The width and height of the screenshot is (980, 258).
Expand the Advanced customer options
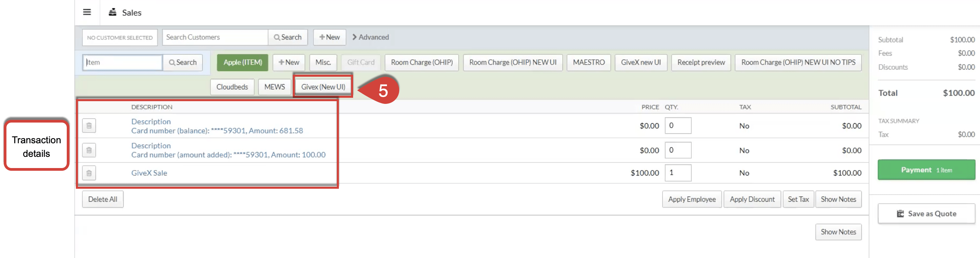(x=370, y=37)
